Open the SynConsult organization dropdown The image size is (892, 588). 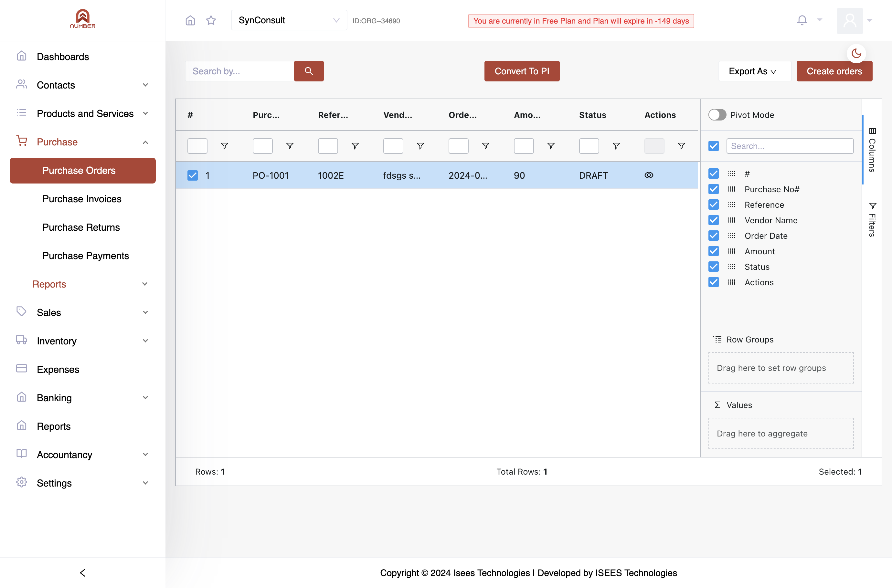[289, 20]
